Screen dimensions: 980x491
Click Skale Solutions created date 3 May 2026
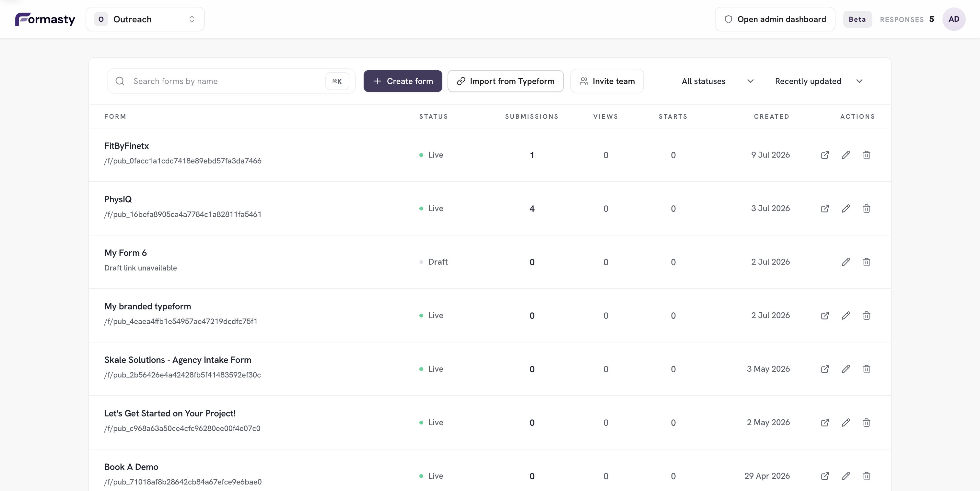768,369
